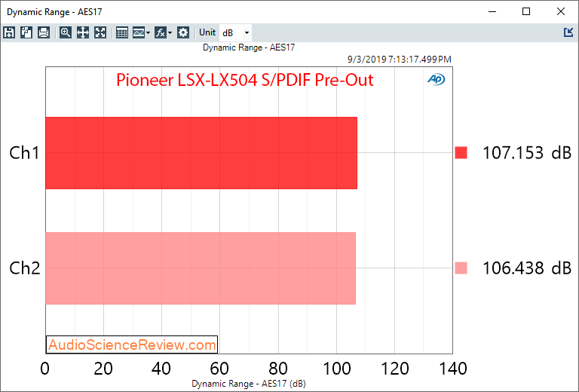Open the data table view icon
Viewport: 579px width, 392px height.
click(122, 32)
